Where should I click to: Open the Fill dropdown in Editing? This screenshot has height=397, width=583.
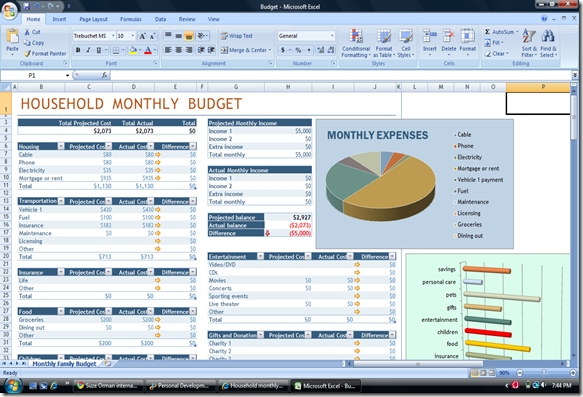[494, 43]
